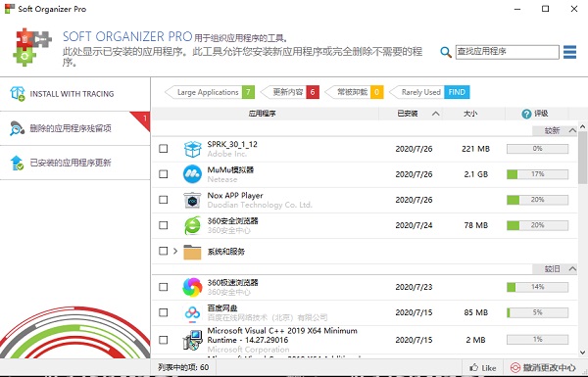This screenshot has width=588, height=377.
Task: Click 360极速浏览器 rating bar 14%
Action: (x=537, y=287)
